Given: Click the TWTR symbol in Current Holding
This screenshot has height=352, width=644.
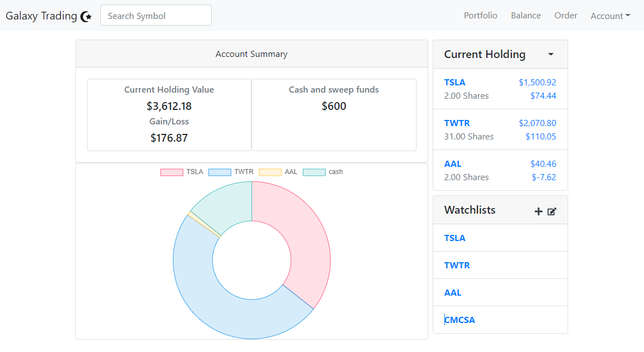Looking at the screenshot, I should tap(457, 123).
